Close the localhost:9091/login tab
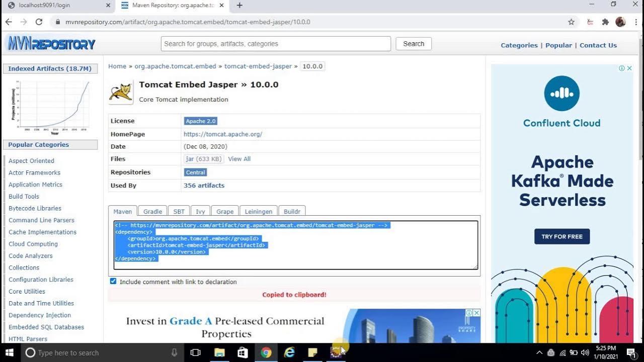This screenshot has width=644, height=362. pyautogui.click(x=108, y=6)
